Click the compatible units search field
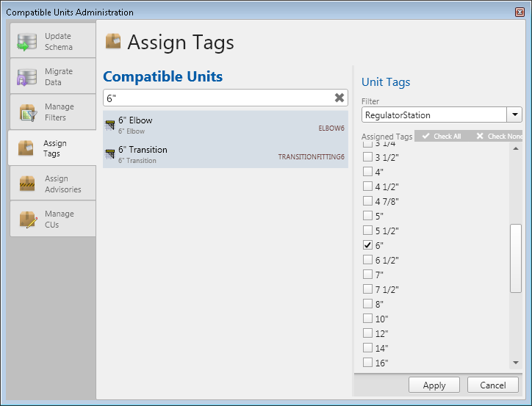 [217, 98]
